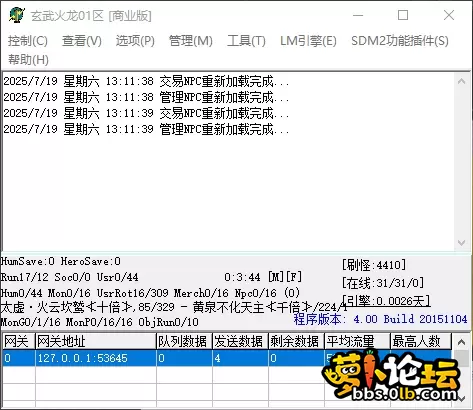Click the log panel scroll up arrow

[x=461, y=81]
